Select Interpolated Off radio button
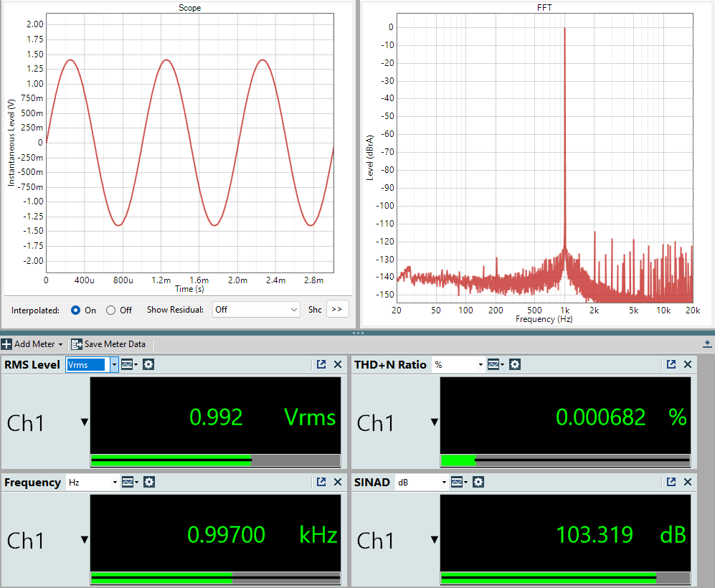The width and height of the screenshot is (715, 588). (110, 310)
